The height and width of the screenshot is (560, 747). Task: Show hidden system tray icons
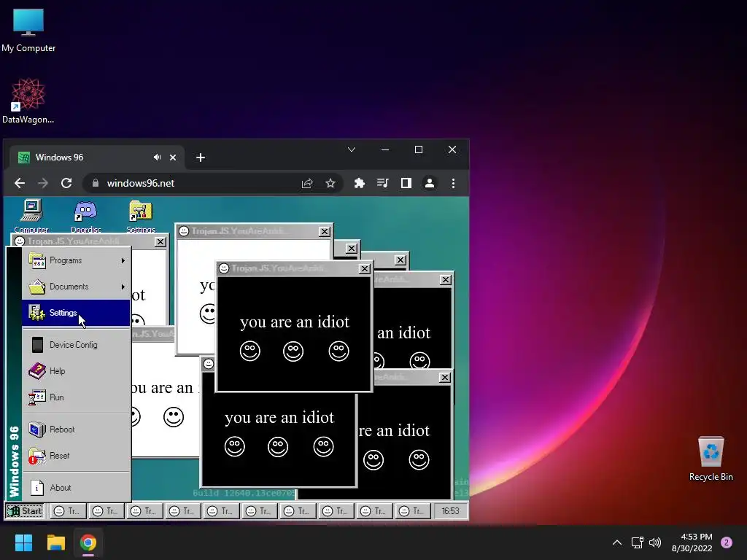click(617, 542)
